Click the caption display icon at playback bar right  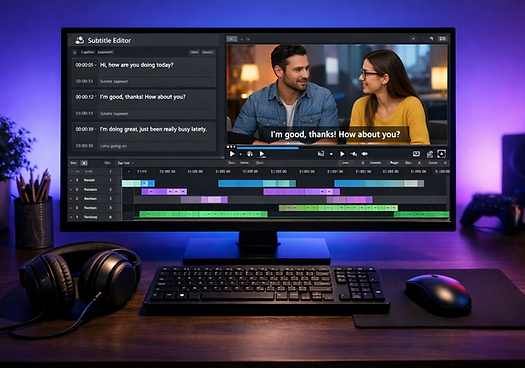(x=416, y=154)
